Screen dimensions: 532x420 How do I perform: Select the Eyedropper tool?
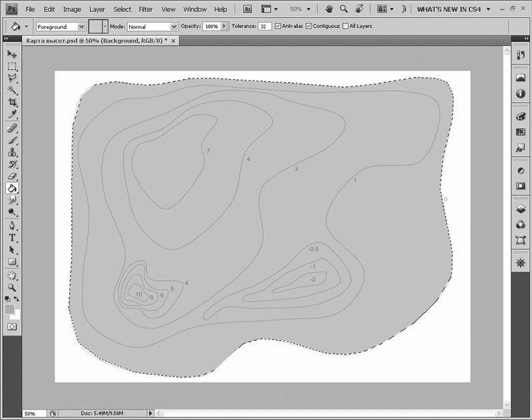(12, 114)
